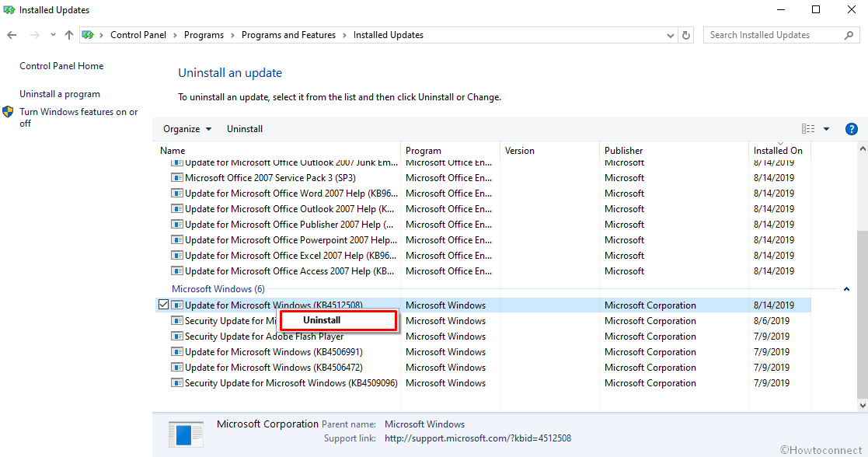
Task: Select Update for Microsoft Windows (KB4506991)
Action: (x=274, y=352)
